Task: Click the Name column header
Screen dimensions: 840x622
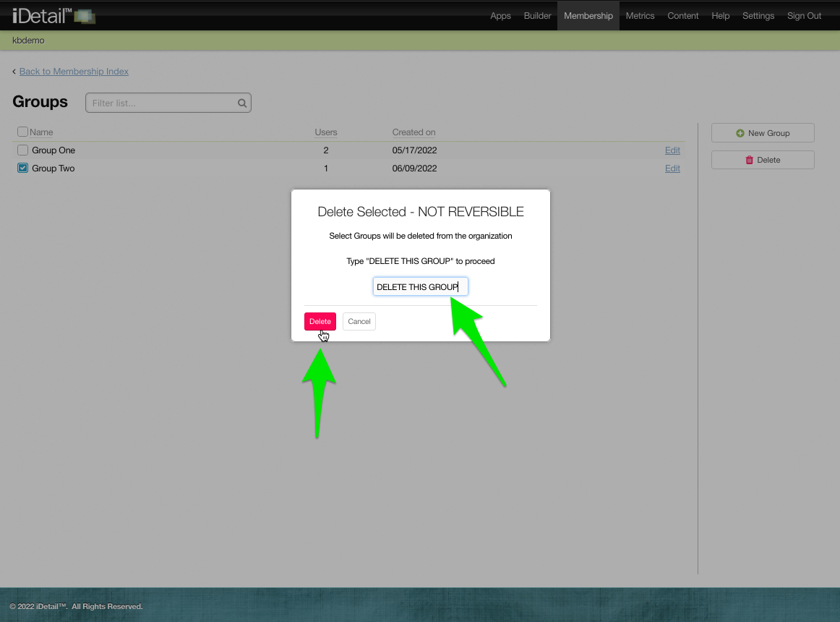Action: (x=41, y=132)
